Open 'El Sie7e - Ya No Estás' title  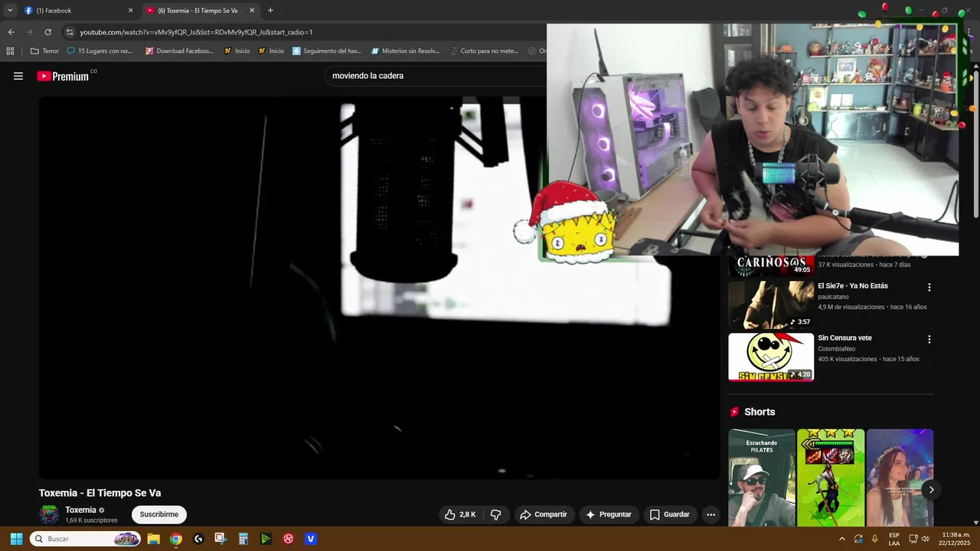853,286
